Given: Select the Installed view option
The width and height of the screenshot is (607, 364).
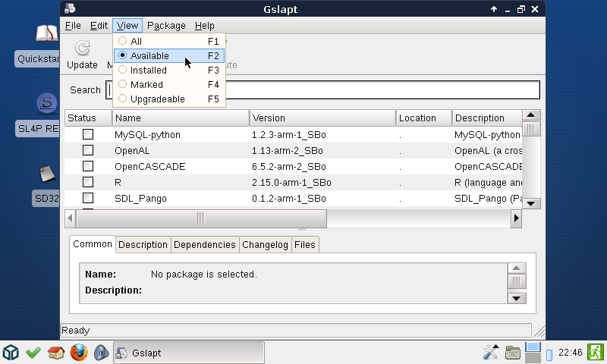Looking at the screenshot, I should (x=168, y=70).
